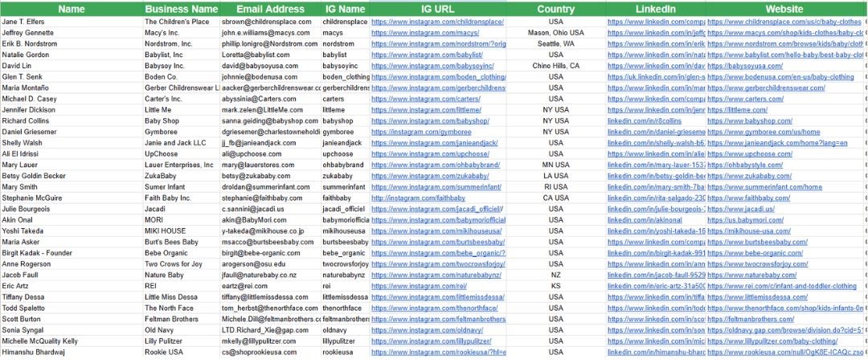Open the lillypulitzer Instagram link
868x363 pixels.
(x=431, y=341)
